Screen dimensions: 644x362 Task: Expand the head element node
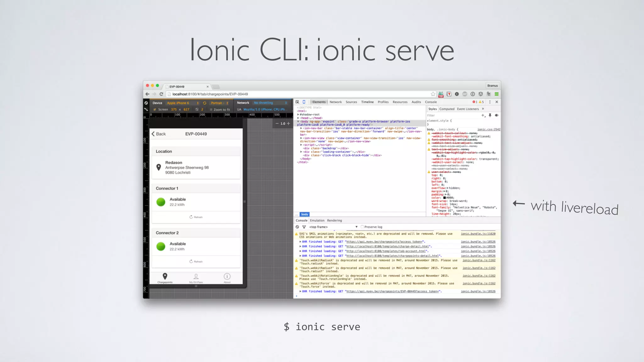298,118
